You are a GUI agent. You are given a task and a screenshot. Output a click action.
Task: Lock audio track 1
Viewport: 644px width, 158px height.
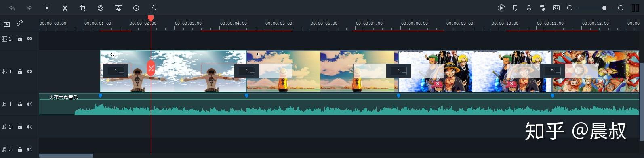20,104
